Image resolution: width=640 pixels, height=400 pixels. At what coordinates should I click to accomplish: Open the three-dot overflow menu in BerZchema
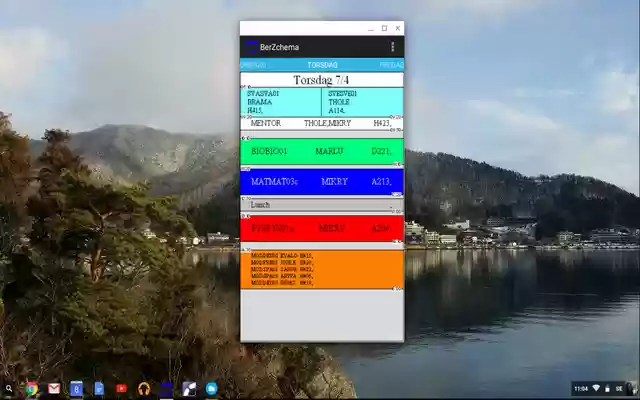coord(392,47)
